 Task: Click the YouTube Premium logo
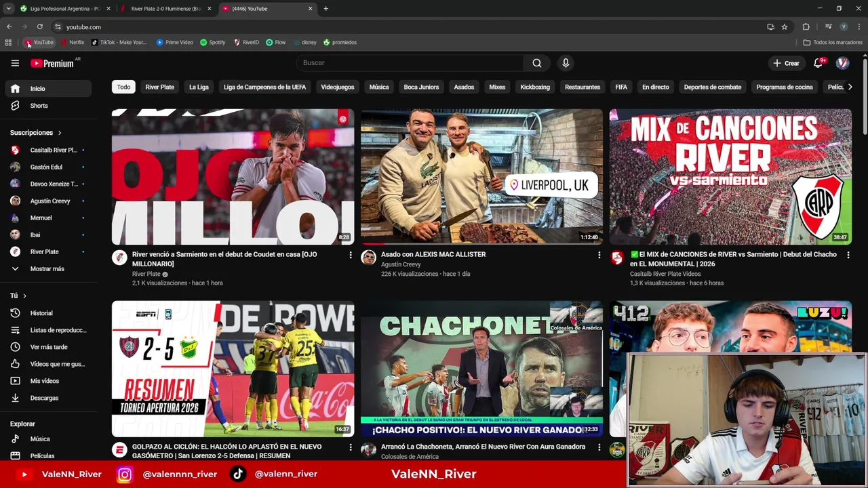click(52, 63)
